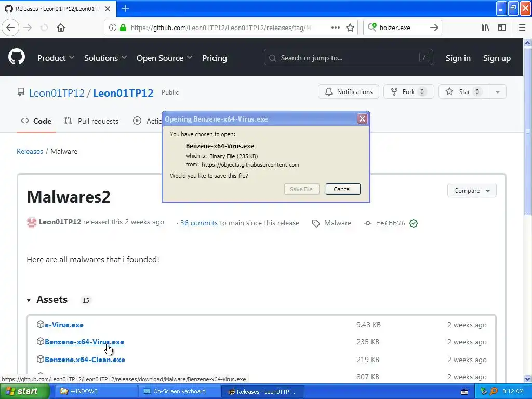
Task: Click the Releases Firefox taskbar item
Action: [x=263, y=391]
